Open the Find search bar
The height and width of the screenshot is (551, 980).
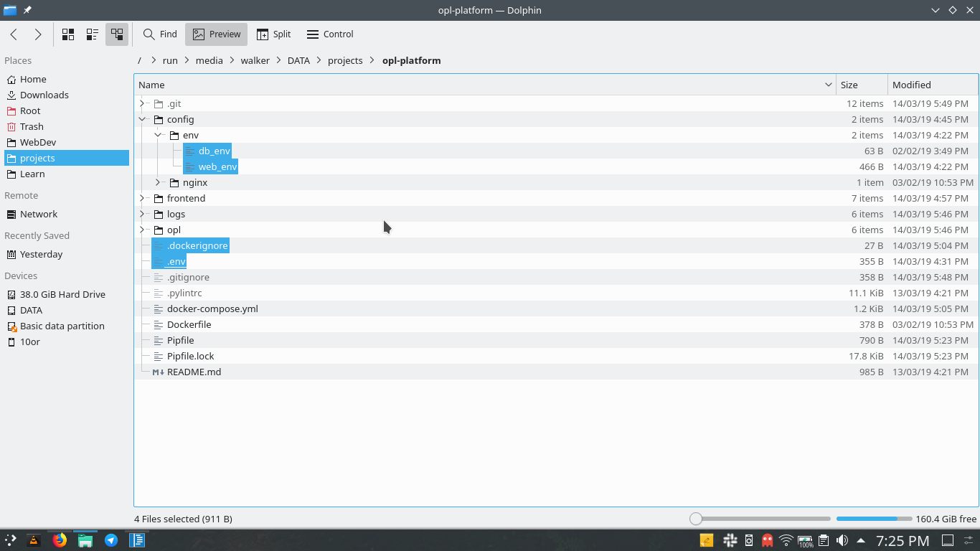click(160, 34)
